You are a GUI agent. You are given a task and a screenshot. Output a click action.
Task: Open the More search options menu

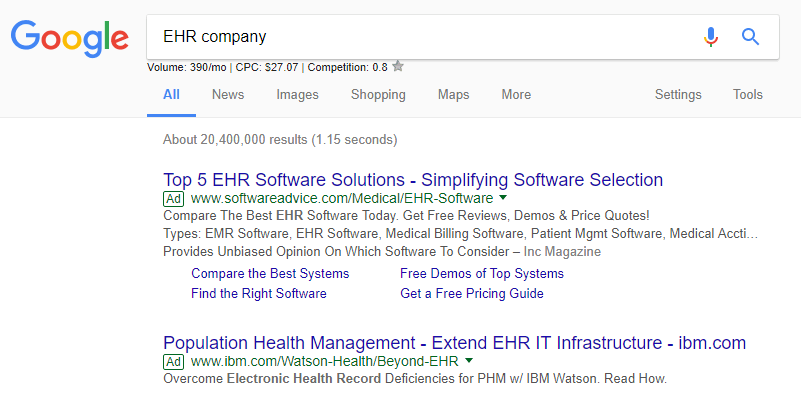pyautogui.click(x=516, y=94)
